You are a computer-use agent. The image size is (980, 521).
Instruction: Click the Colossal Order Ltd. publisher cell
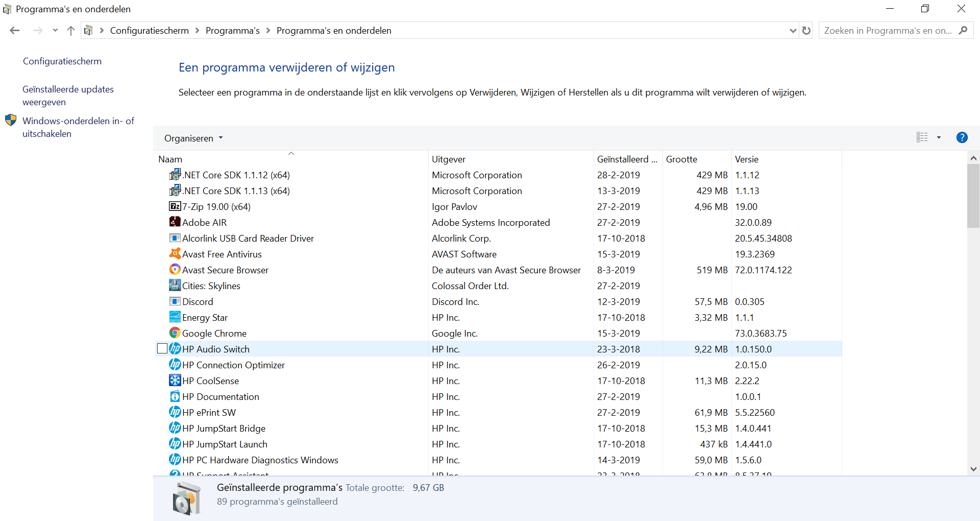(x=470, y=286)
